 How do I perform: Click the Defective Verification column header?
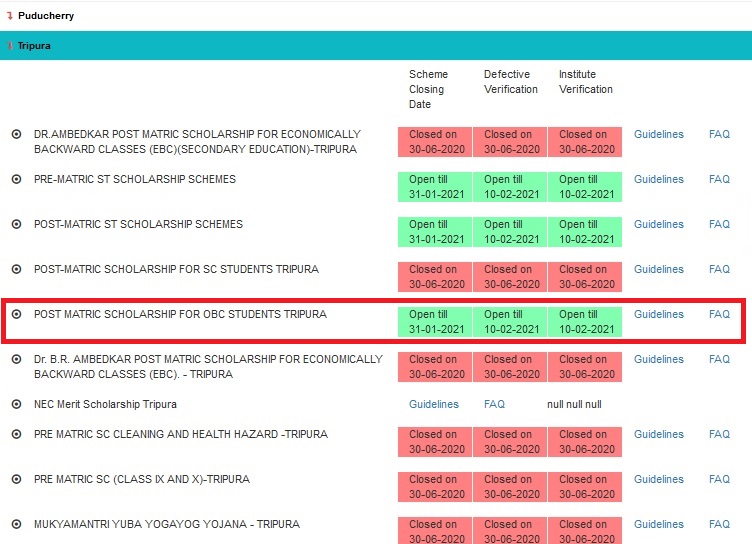pyautogui.click(x=511, y=82)
